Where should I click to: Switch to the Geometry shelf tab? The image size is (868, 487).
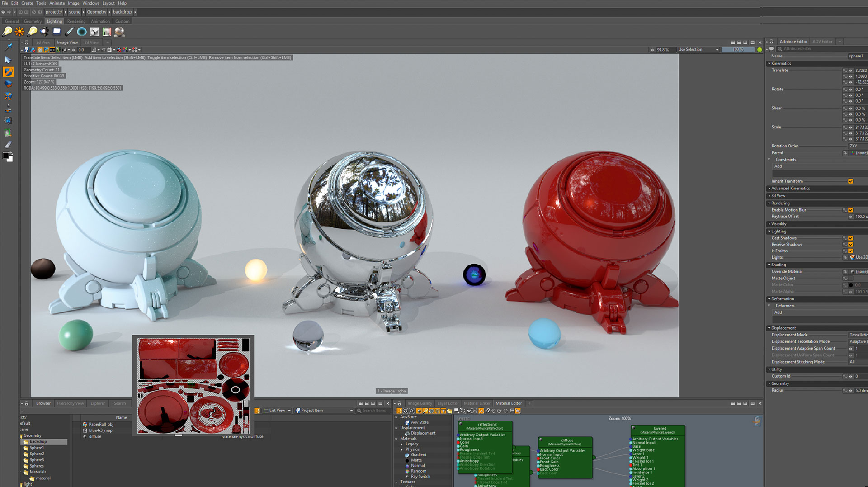[x=33, y=21]
